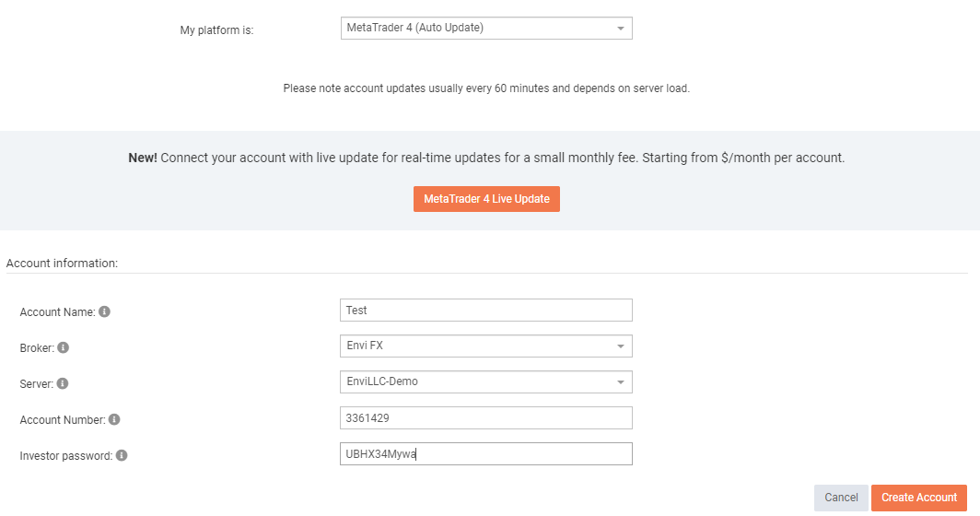Click the "My platform is:" label

coord(216,30)
